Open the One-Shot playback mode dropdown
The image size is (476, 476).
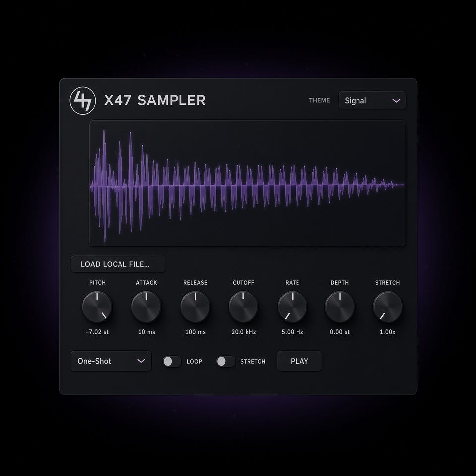(111, 361)
